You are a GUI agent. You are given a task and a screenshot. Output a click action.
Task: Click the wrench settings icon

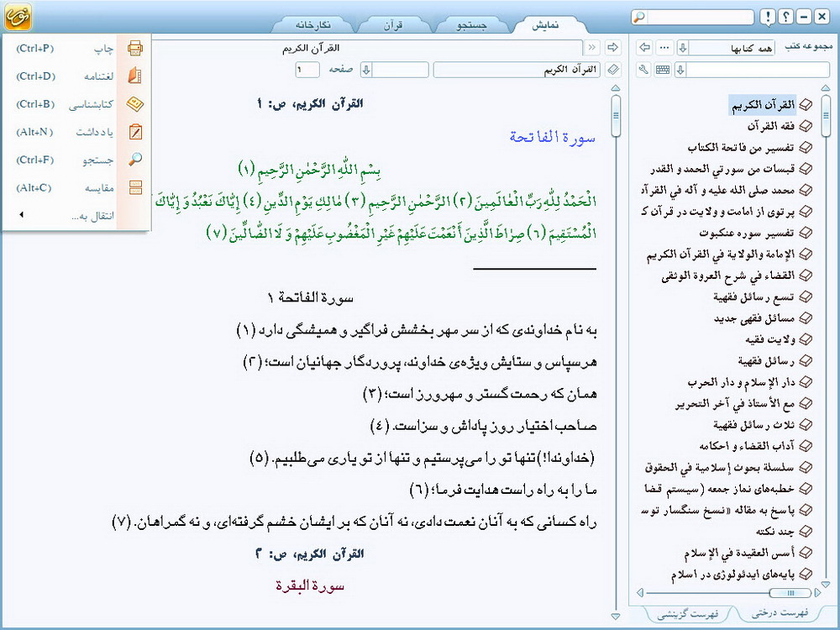click(644, 70)
